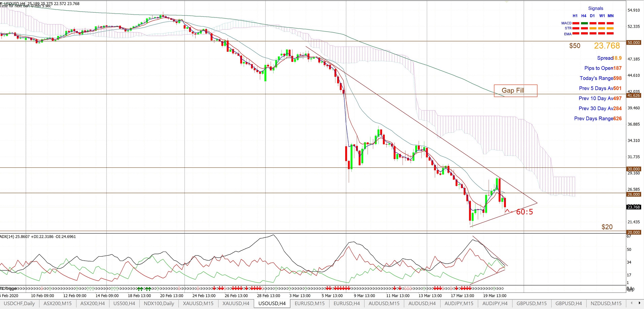Click the orange STR D1 signal bar
This screenshot has height=309, width=644.
593,28
